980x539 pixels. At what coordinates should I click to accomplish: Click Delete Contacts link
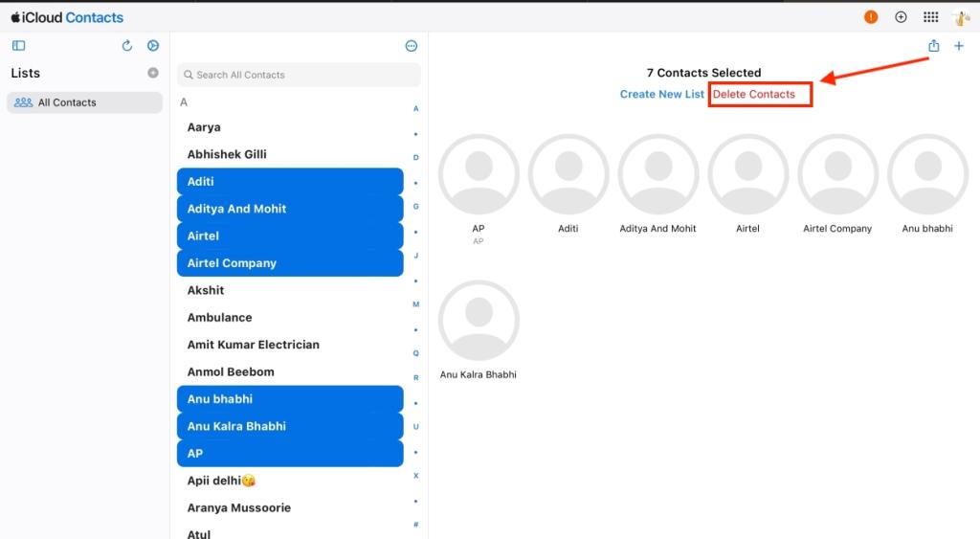754,94
